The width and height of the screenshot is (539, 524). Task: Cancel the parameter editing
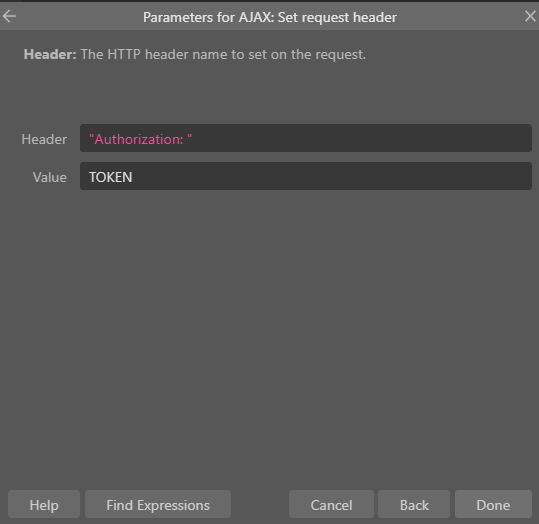click(331, 504)
